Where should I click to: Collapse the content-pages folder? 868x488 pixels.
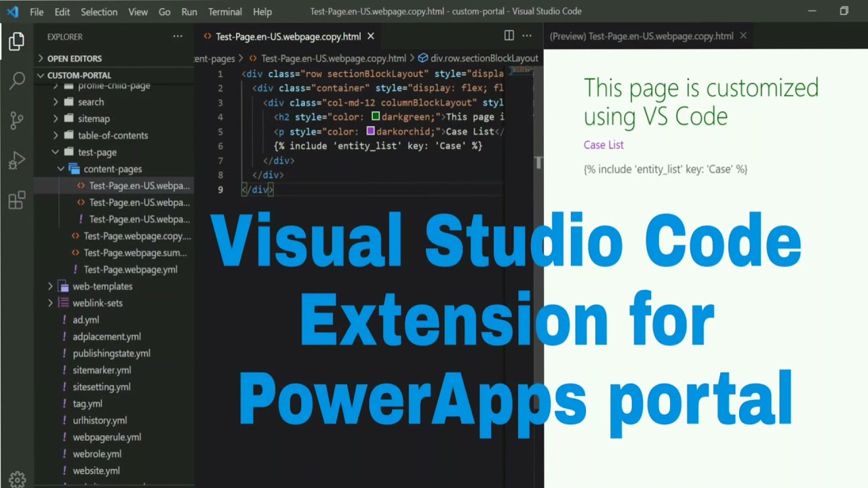tap(113, 169)
